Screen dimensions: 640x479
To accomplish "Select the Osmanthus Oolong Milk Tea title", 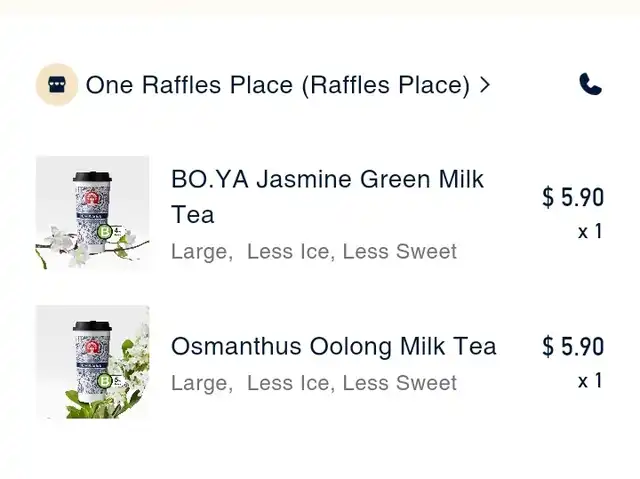I will pos(334,346).
